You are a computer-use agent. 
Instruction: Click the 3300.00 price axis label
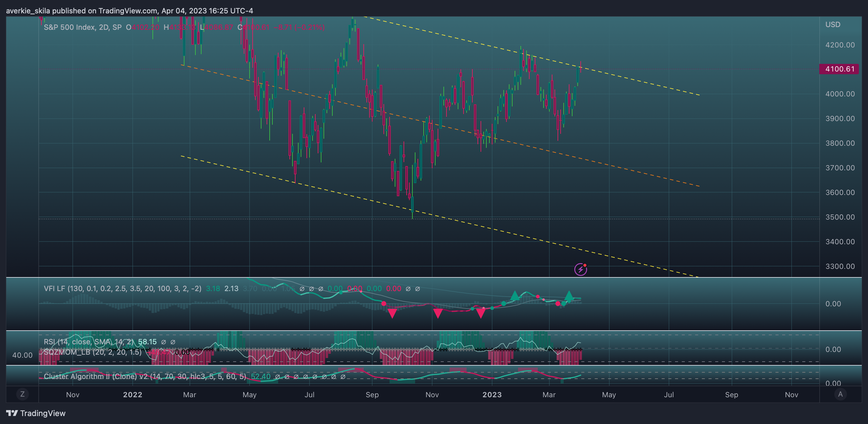point(840,266)
